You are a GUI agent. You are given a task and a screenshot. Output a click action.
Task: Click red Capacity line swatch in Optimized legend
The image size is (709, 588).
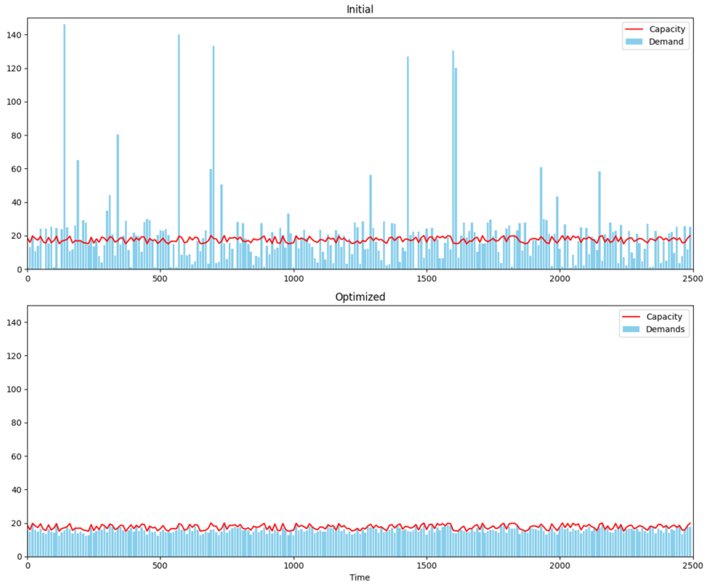click(x=631, y=317)
